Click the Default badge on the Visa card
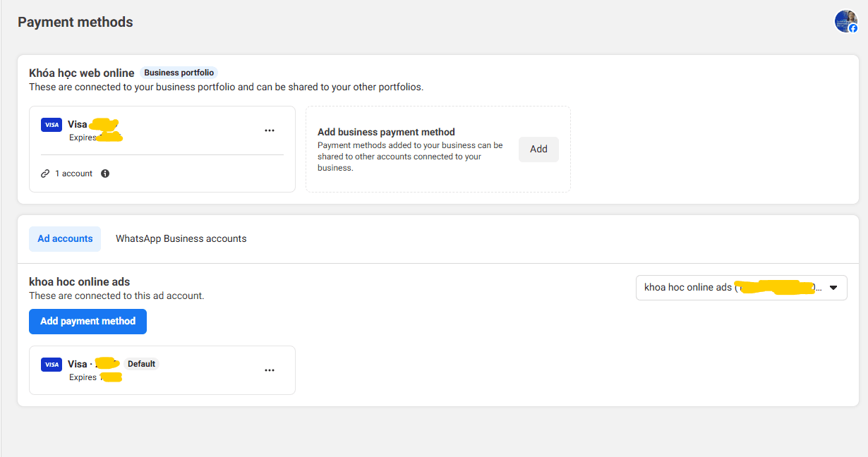This screenshot has width=868, height=457. [x=141, y=364]
